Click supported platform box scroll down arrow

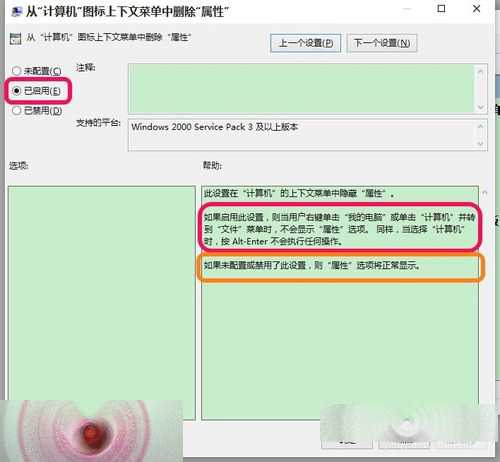pyautogui.click(x=480, y=144)
